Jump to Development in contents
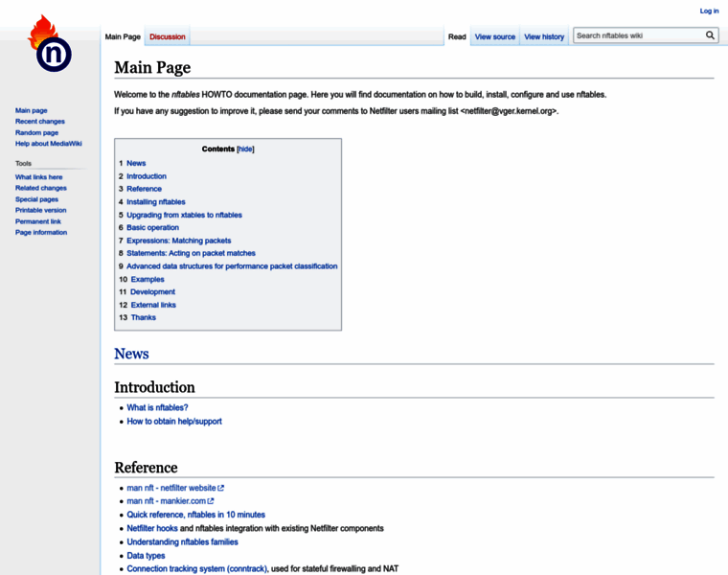The image size is (728, 575). [152, 291]
